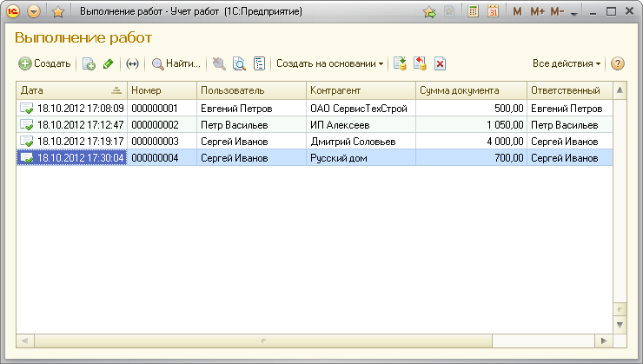The width and height of the screenshot is (643, 364).
Task: Click the 1C application logo icon
Action: [x=13, y=11]
